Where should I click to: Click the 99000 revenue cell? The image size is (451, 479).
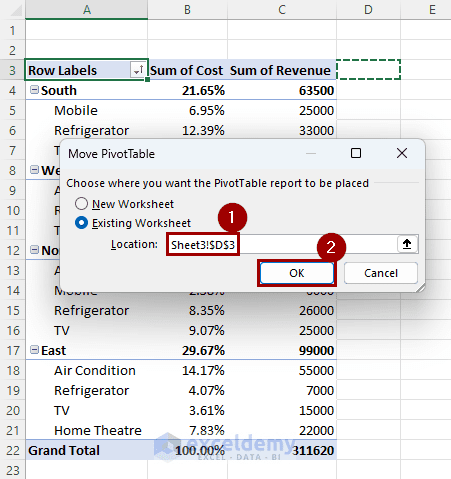(282, 350)
